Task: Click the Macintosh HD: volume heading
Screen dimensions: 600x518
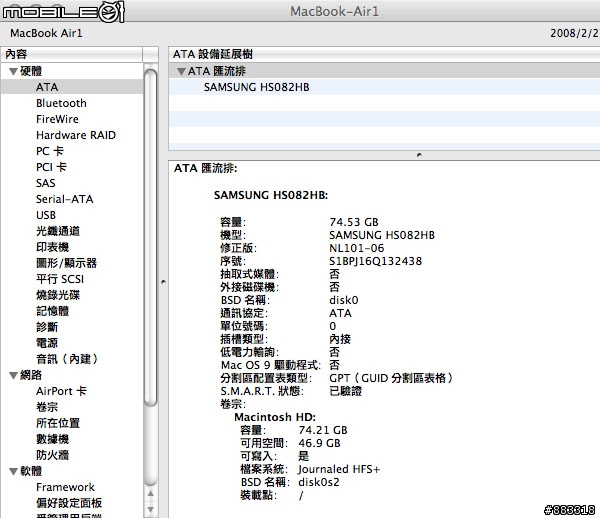Action: (x=275, y=417)
